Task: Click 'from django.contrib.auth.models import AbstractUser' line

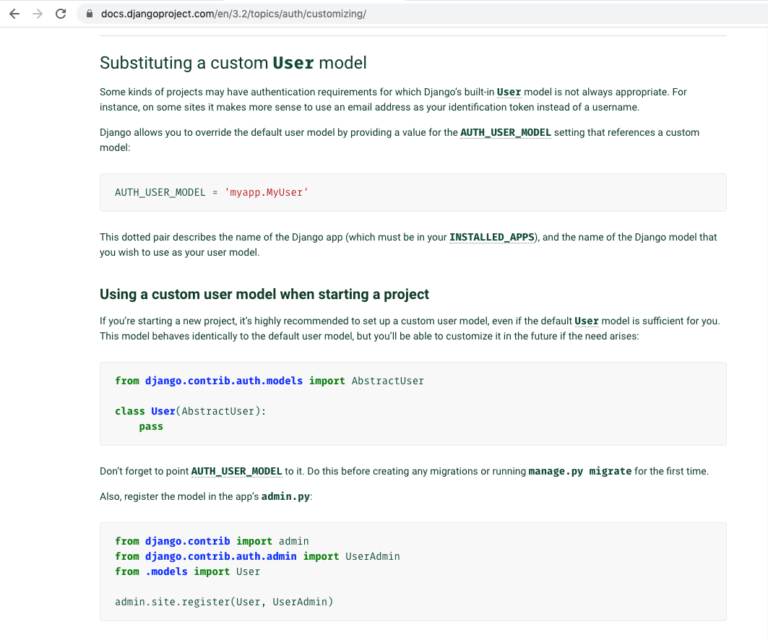Action: (x=269, y=381)
